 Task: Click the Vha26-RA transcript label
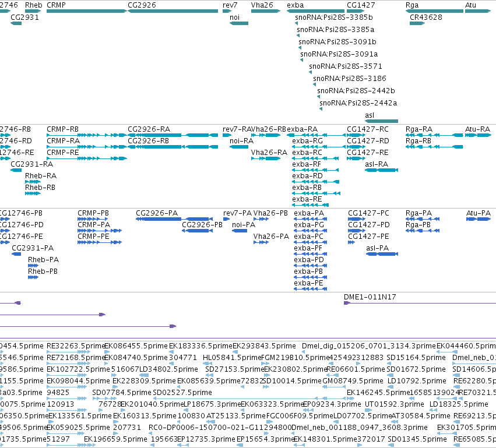coord(269,153)
